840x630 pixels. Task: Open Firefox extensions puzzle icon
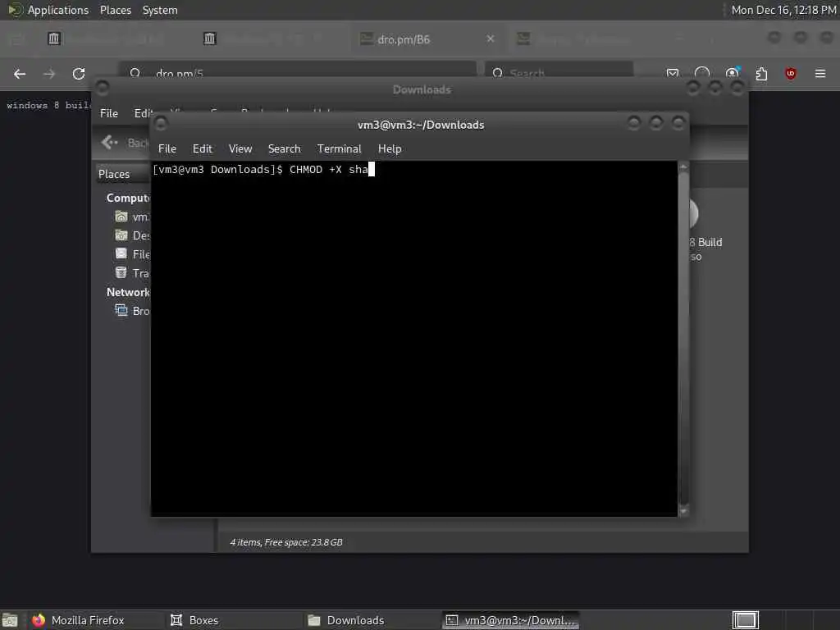pos(761,73)
